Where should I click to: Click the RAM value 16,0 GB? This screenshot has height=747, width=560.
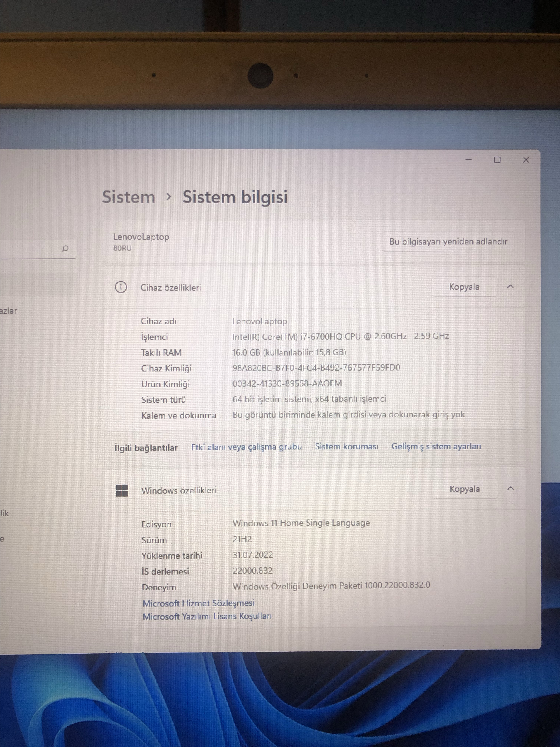click(x=289, y=352)
